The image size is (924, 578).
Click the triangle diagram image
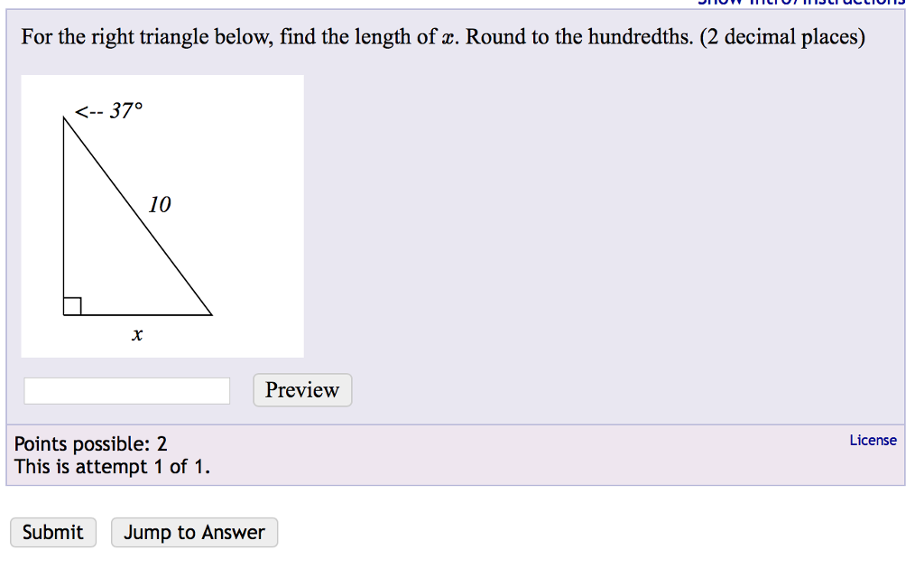[162, 215]
